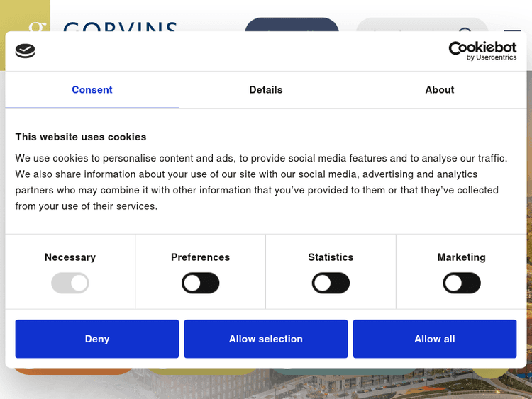Enable the Marketing cookies switch
532x399 pixels.
coord(462,283)
